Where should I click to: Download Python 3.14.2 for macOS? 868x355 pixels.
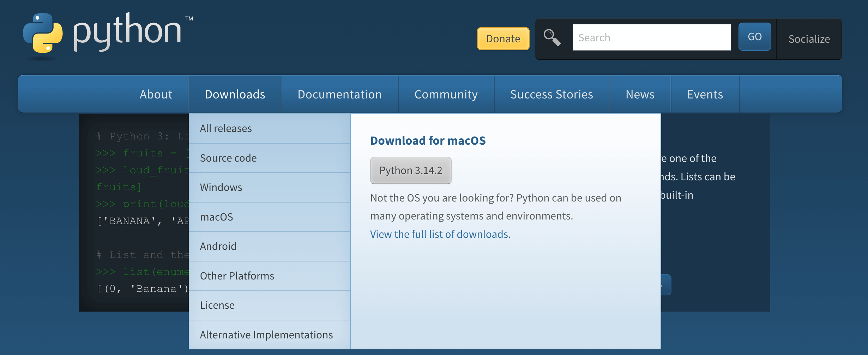[x=410, y=170]
